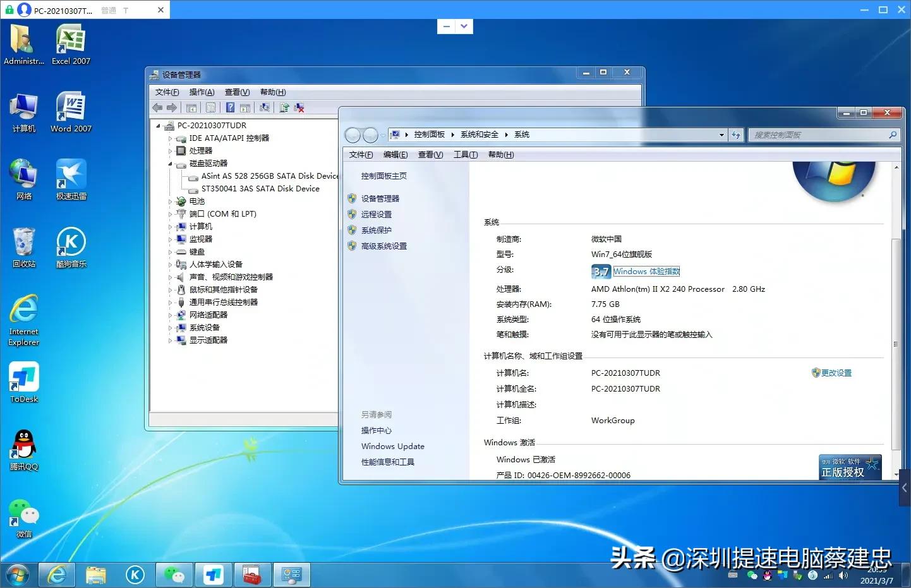This screenshot has width=911, height=588.
Task: Open the file explorer taskbar icon
Action: [96, 575]
